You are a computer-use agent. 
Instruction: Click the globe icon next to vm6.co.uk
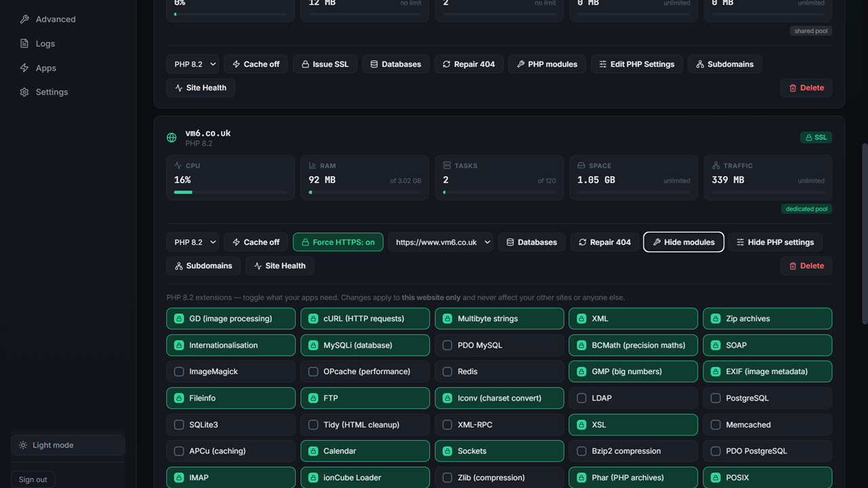coord(172,138)
